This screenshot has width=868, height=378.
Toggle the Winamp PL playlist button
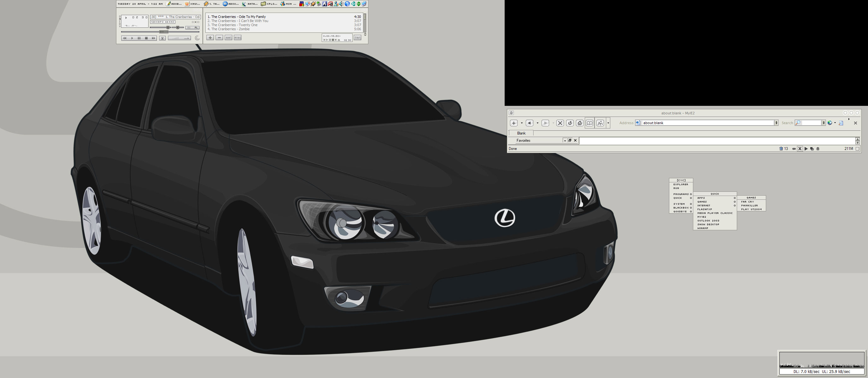pos(196,28)
